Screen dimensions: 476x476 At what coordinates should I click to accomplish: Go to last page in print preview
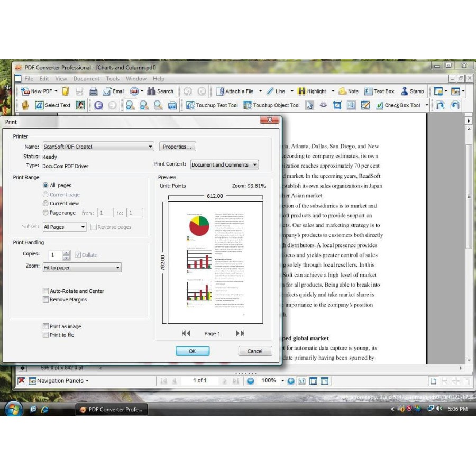[240, 333]
